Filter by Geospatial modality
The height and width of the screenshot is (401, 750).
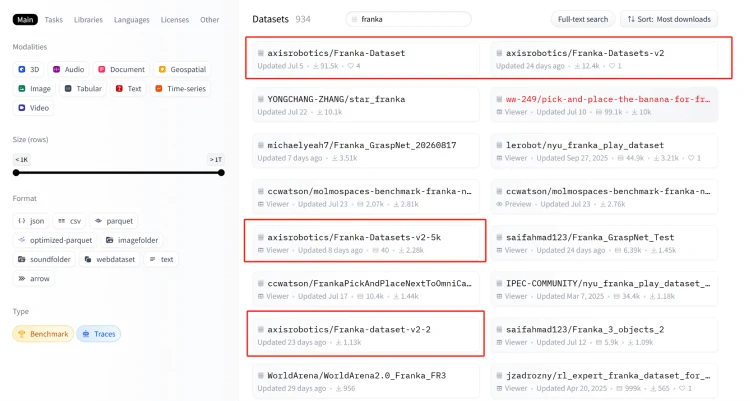click(x=182, y=69)
